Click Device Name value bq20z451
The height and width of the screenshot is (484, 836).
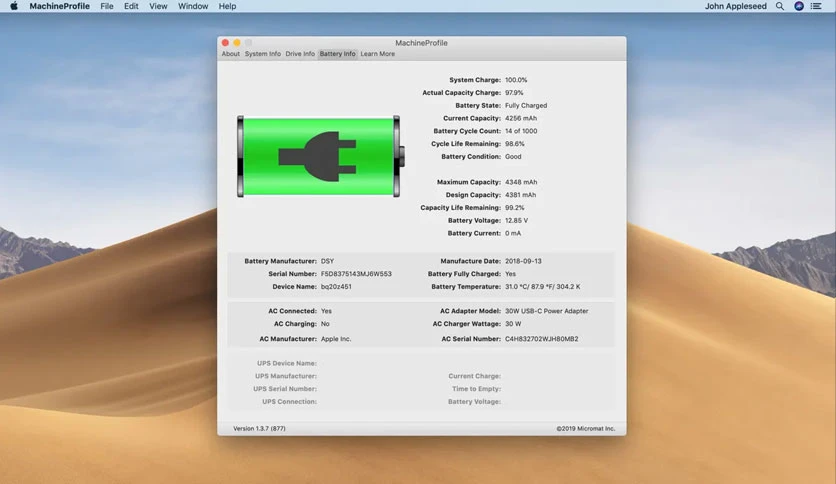pyautogui.click(x=336, y=287)
